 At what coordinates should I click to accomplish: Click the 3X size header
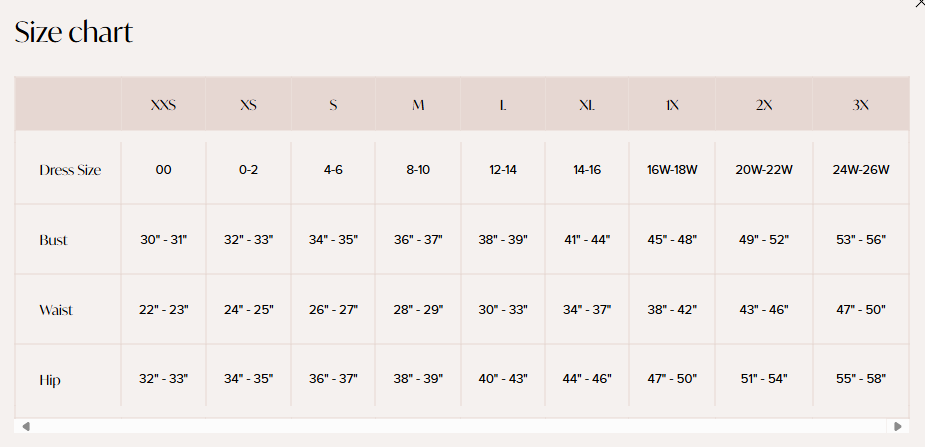coord(861,105)
